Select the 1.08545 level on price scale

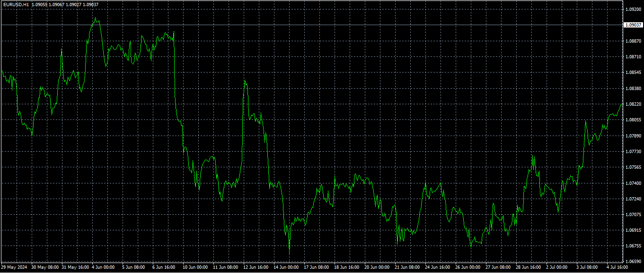[633, 73]
